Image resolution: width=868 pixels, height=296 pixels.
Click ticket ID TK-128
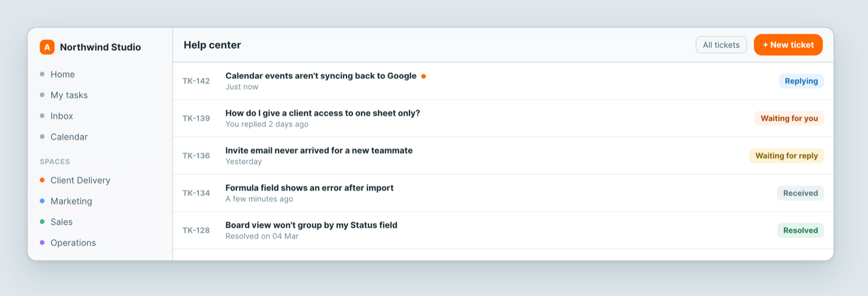(x=196, y=230)
